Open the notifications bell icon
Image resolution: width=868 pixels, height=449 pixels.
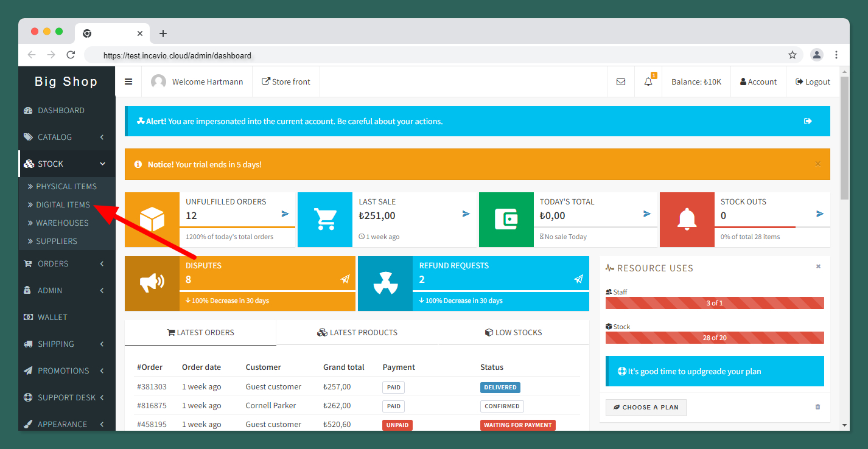(648, 82)
